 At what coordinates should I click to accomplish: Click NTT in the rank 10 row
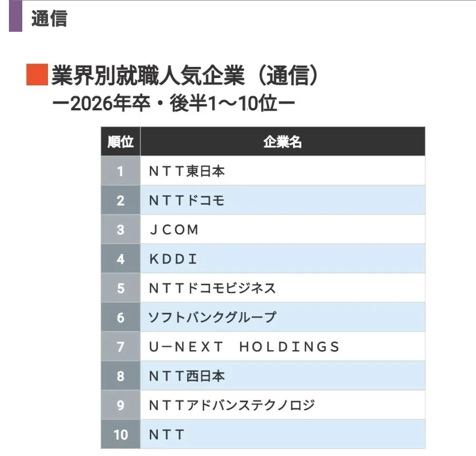point(167,434)
